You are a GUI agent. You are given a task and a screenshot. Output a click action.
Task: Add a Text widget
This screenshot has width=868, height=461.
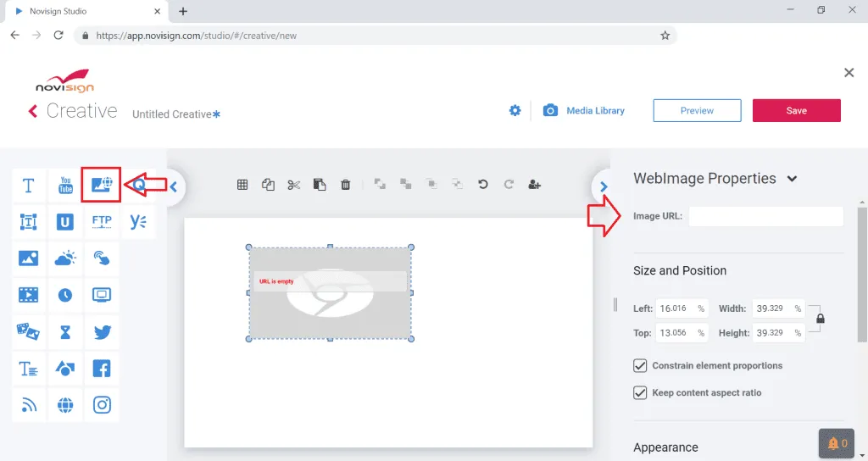28,186
